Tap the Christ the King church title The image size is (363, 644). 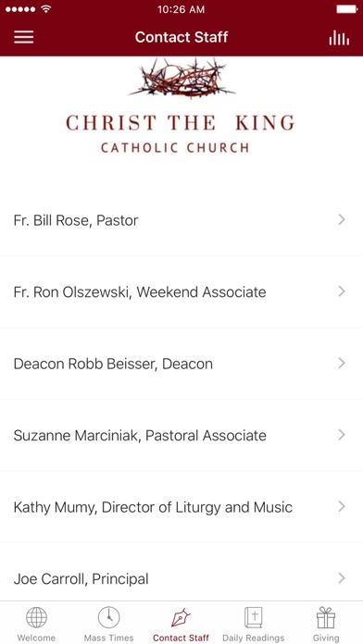pos(181,123)
